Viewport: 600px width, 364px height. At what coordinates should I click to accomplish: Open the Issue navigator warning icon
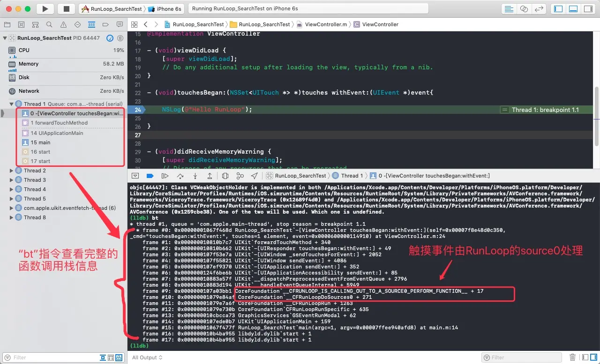(63, 24)
